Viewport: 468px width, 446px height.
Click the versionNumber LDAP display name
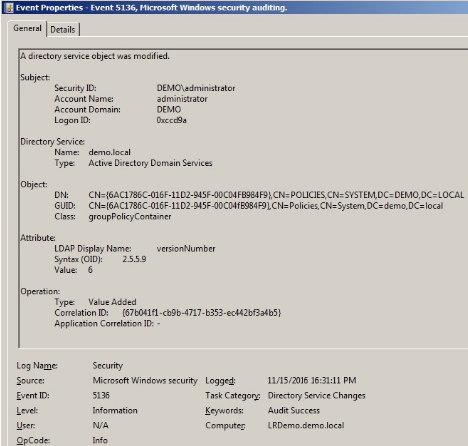(186, 249)
